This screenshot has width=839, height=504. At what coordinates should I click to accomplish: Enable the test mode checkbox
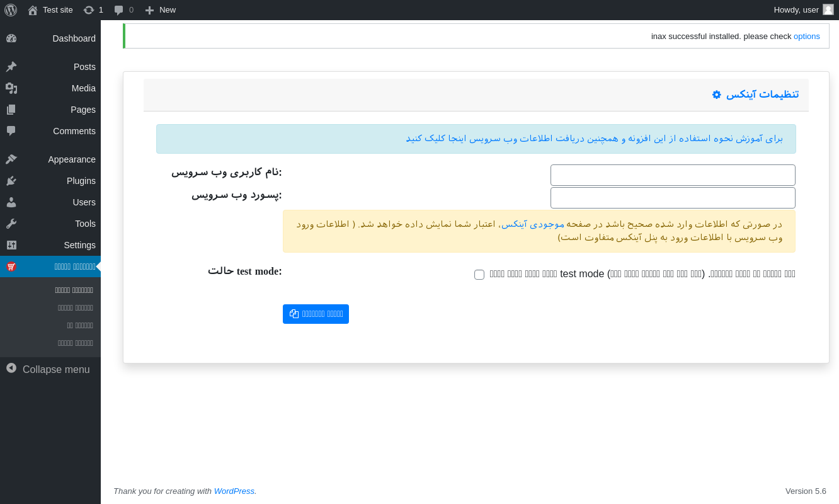[479, 275]
